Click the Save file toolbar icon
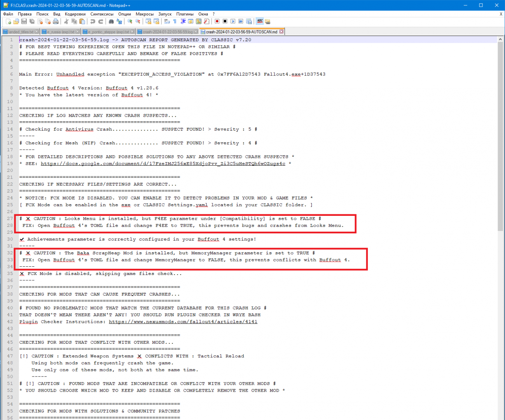 click(x=24, y=21)
